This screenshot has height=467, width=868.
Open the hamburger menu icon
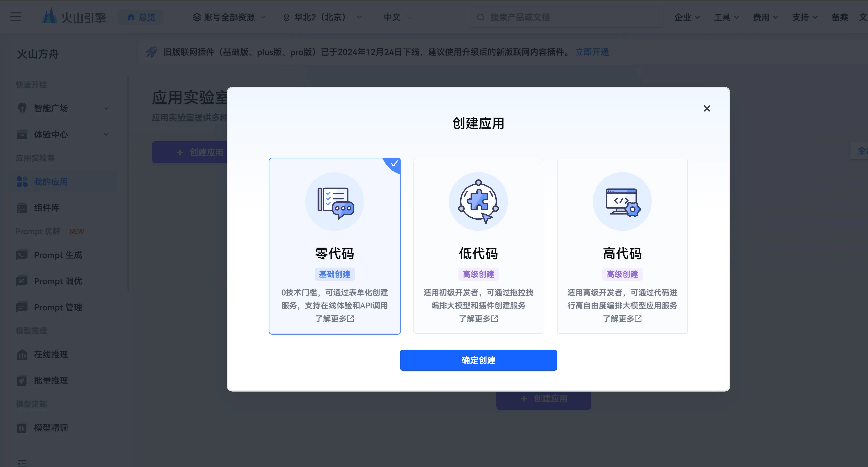[x=15, y=17]
